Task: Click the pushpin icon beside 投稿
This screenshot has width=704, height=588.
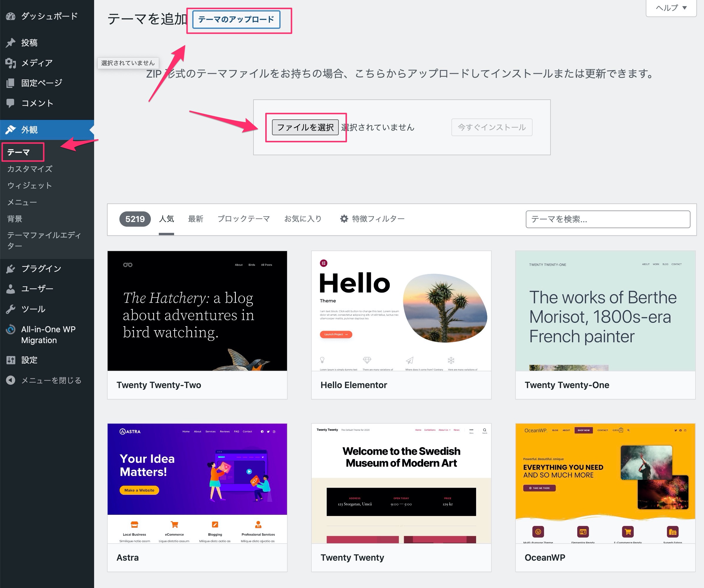Action: point(11,43)
